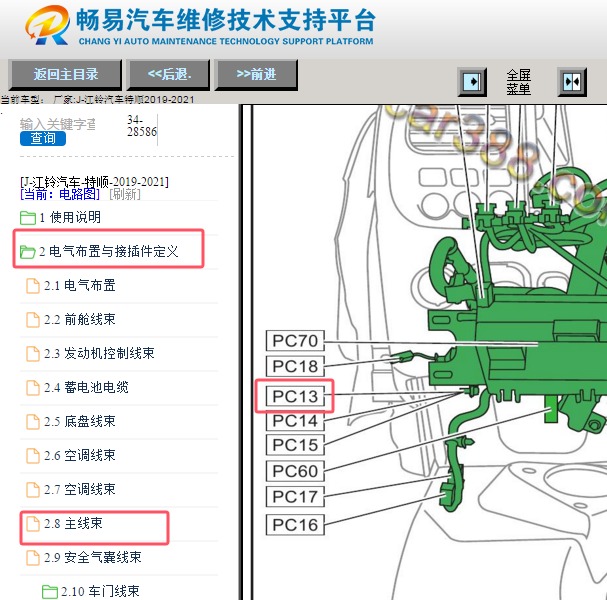Screen dimensions: 607x600
Task: Click document icon for 2.5 底盘线束
Action: 33,422
